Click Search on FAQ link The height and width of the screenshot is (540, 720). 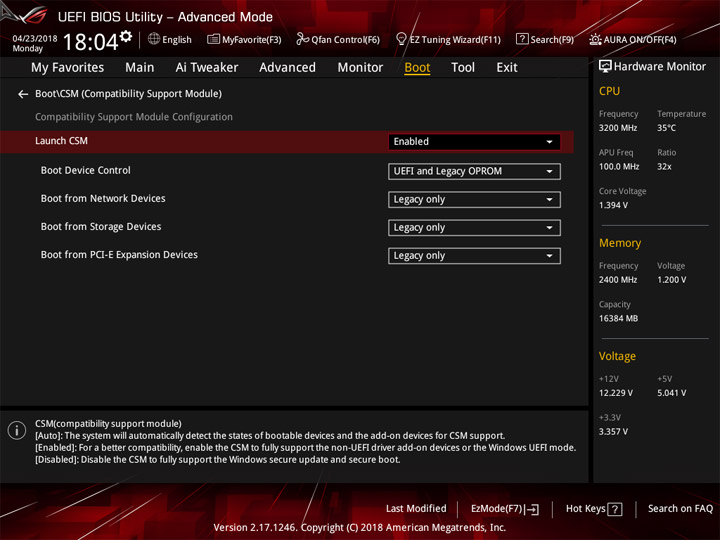(x=681, y=509)
